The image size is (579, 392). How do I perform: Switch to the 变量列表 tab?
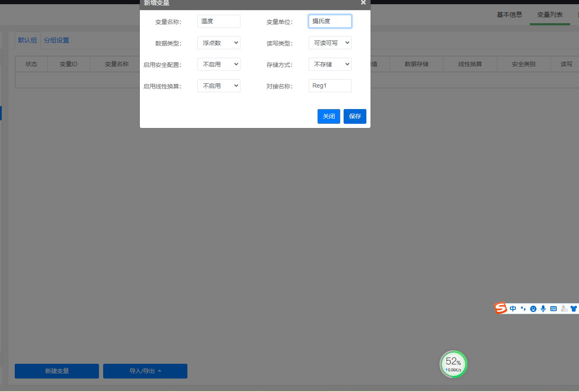[x=550, y=15]
